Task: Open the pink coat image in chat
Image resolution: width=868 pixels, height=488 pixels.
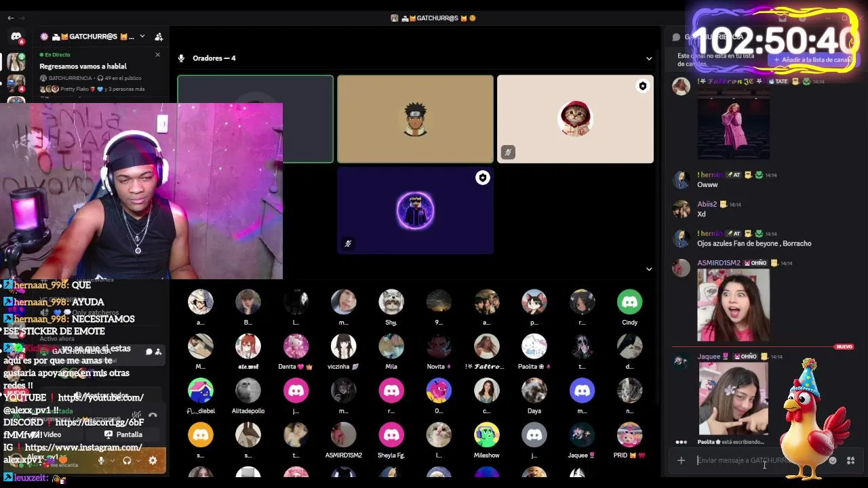Action: tap(733, 125)
